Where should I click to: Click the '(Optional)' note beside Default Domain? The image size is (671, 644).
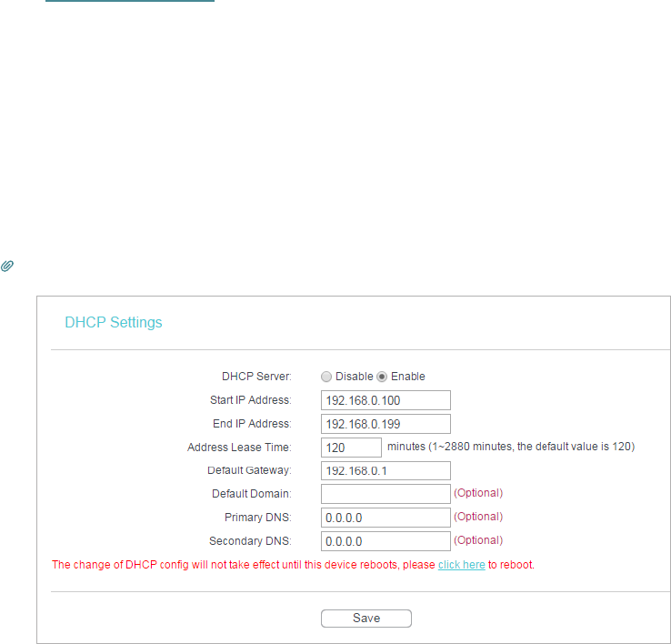click(x=478, y=493)
